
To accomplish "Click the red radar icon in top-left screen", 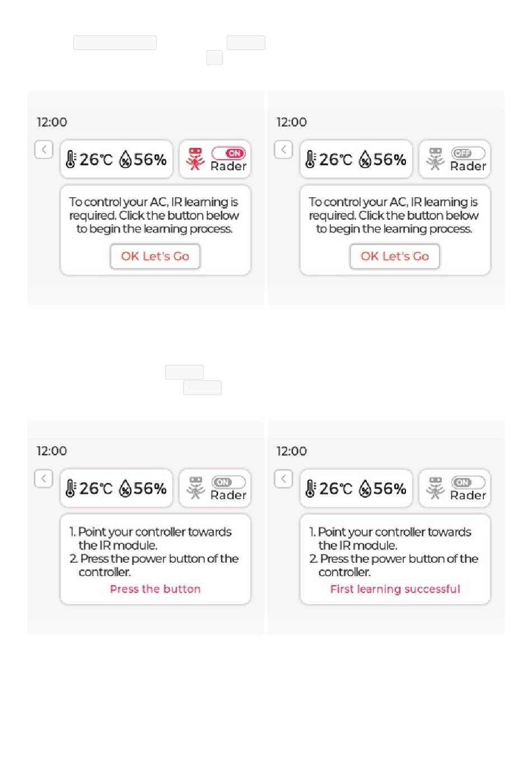I will click(195, 159).
